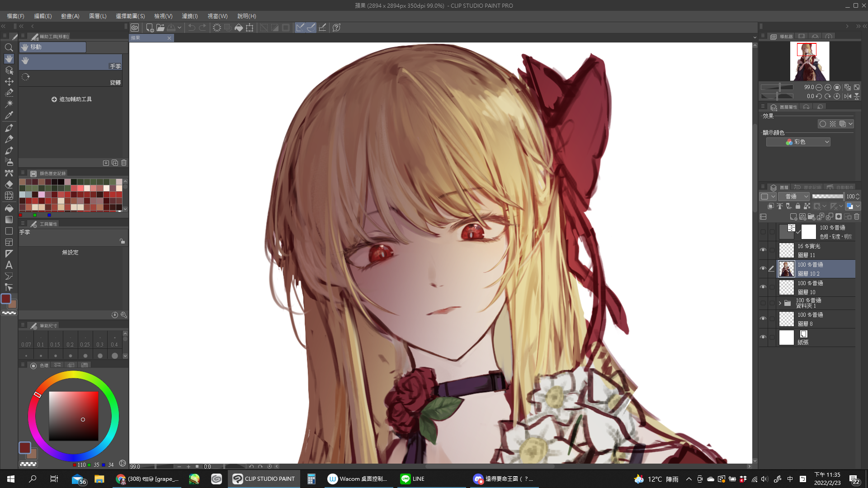This screenshot has width=868, height=488.
Task: Select the move layer tool
Action: point(9,81)
